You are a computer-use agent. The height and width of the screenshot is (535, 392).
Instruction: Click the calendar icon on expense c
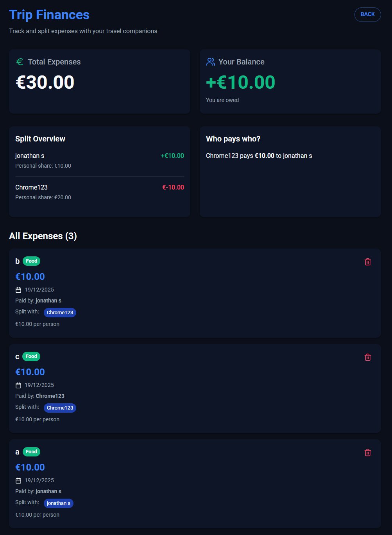[18, 385]
